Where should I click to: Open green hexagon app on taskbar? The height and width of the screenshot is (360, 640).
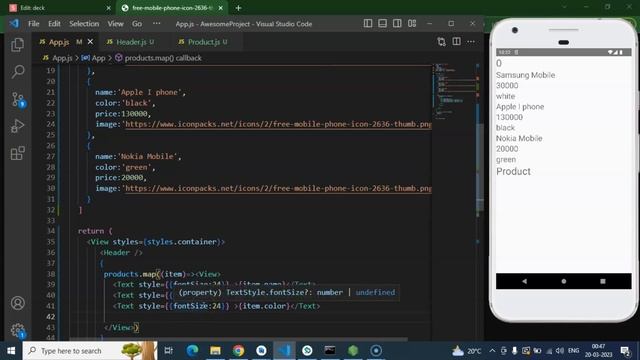353,351
